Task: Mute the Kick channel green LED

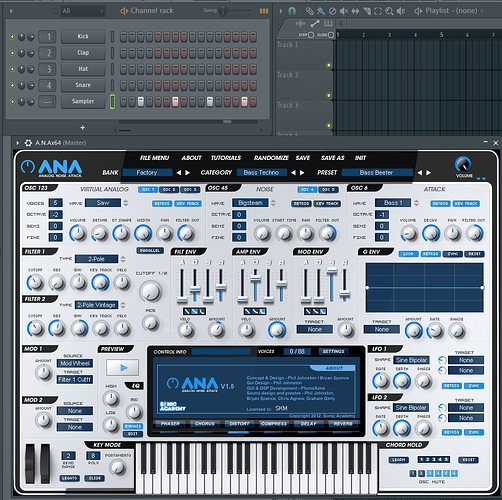Action: click(x=12, y=37)
